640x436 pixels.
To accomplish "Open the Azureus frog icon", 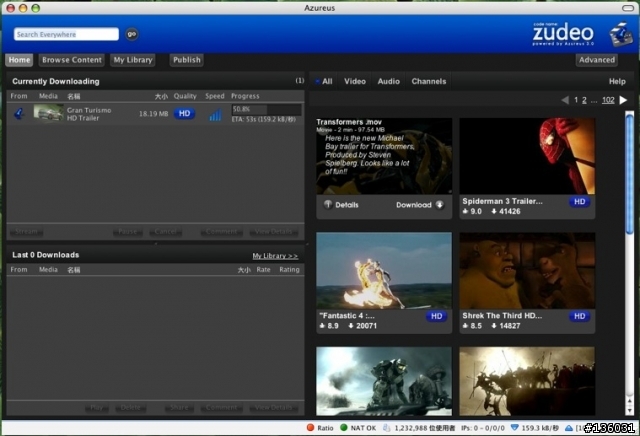I will click(620, 34).
